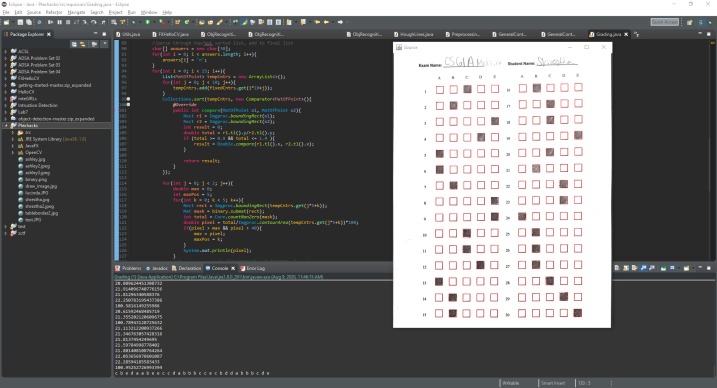Screen dimensions: 717x388
Task: Switch to the Utils.java editor tab
Action: [x=128, y=34]
